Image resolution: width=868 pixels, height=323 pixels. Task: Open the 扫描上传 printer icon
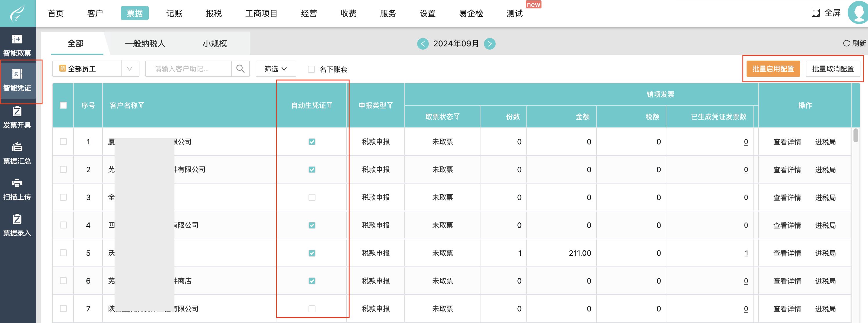click(x=17, y=183)
